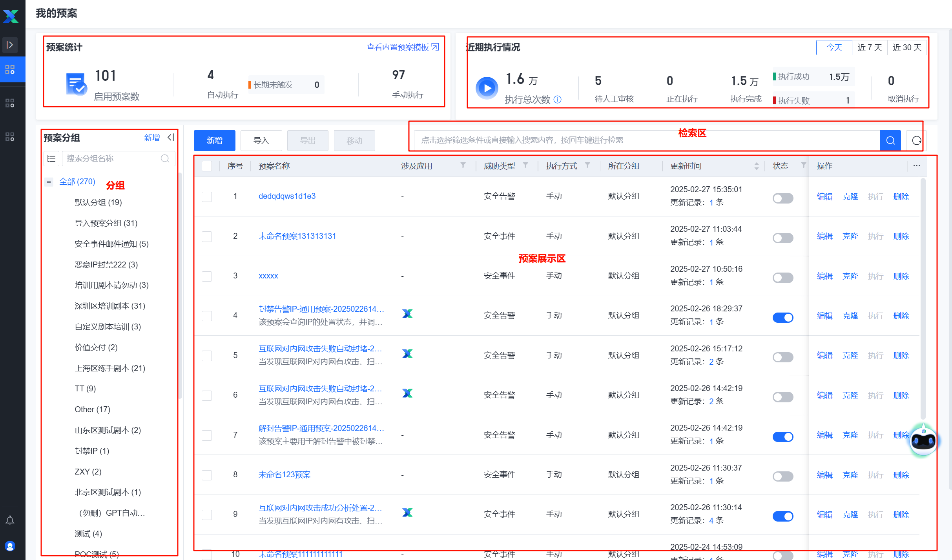Image resolution: width=952 pixels, height=560 pixels.
Task: Expand the left sidebar navigation
Action: pyautogui.click(x=10, y=45)
